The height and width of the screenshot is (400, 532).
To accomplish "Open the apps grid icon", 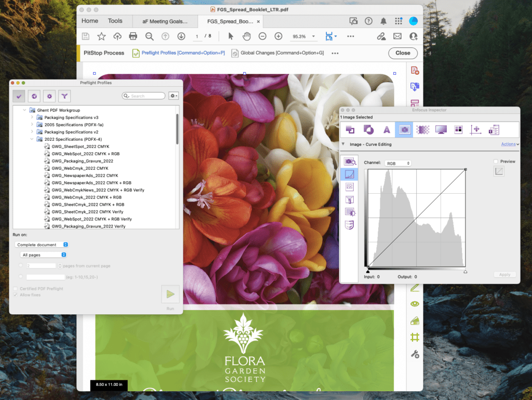I will [398, 21].
